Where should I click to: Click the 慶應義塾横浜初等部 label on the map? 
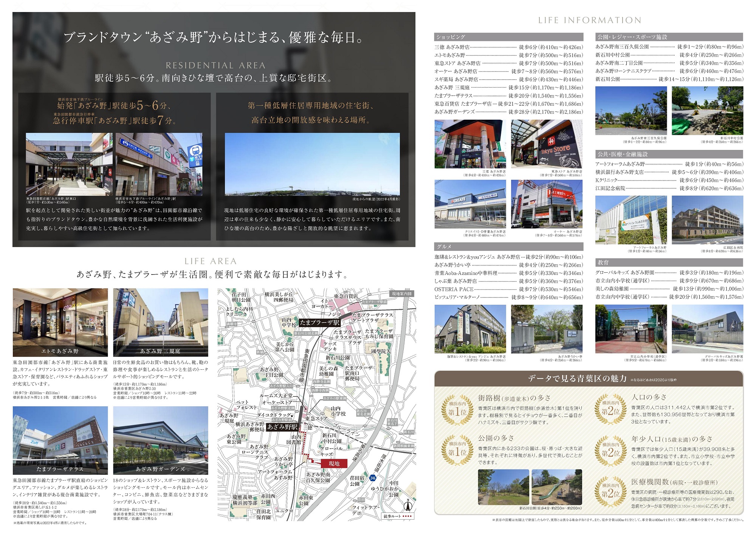coord(245,500)
